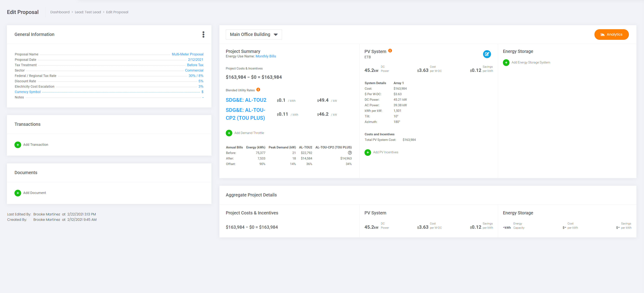This screenshot has height=293, width=644.
Task: Click the Documents panel heading
Action: click(26, 173)
